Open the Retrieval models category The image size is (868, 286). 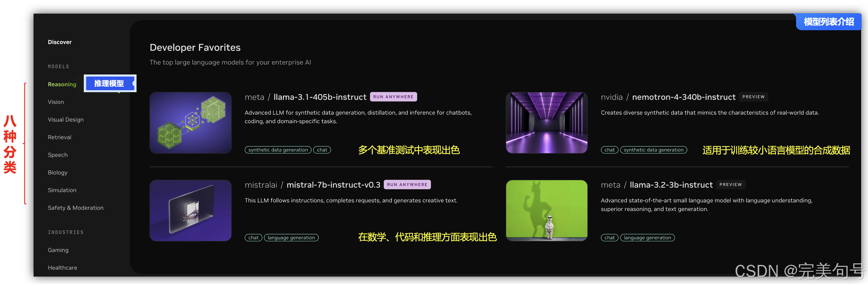[x=60, y=137]
